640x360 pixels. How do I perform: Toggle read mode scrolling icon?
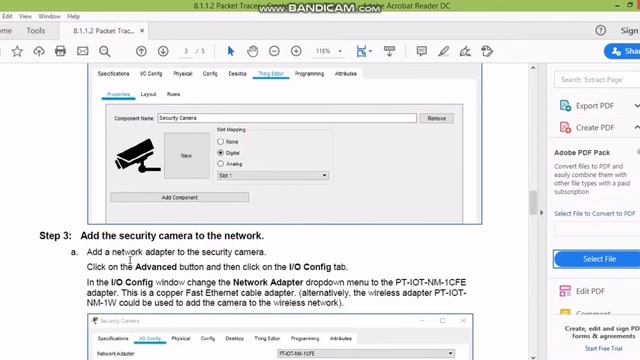click(x=389, y=51)
